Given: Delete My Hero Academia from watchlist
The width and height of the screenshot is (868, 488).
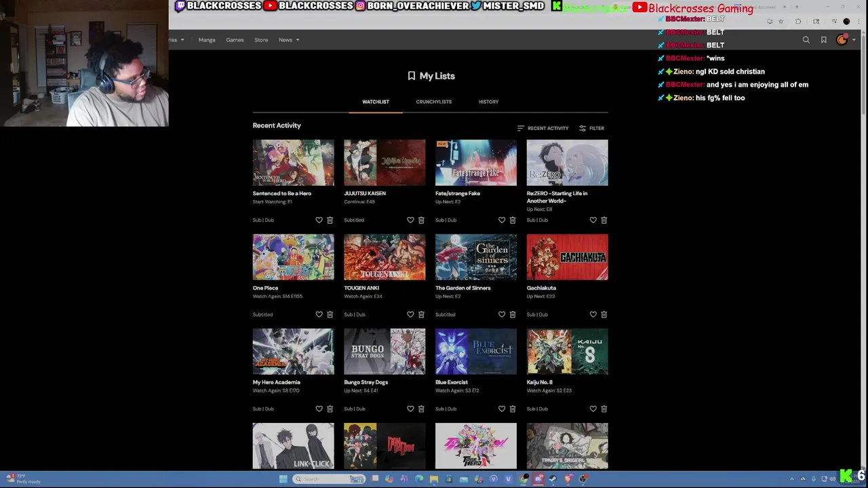Looking at the screenshot, I should [330, 409].
